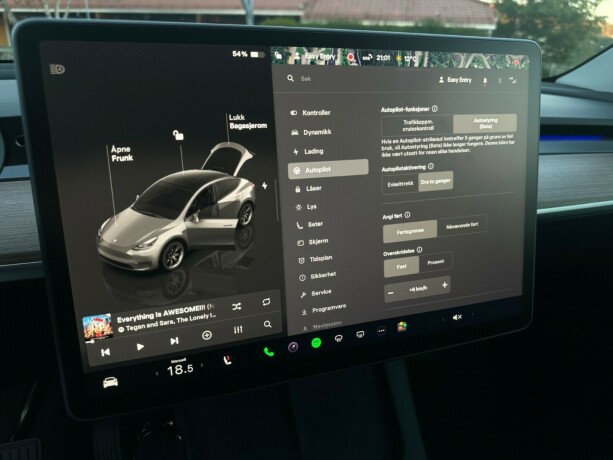613x460 pixels.
Task: Select Enkelttrekk autopilot activation
Action: (400, 184)
